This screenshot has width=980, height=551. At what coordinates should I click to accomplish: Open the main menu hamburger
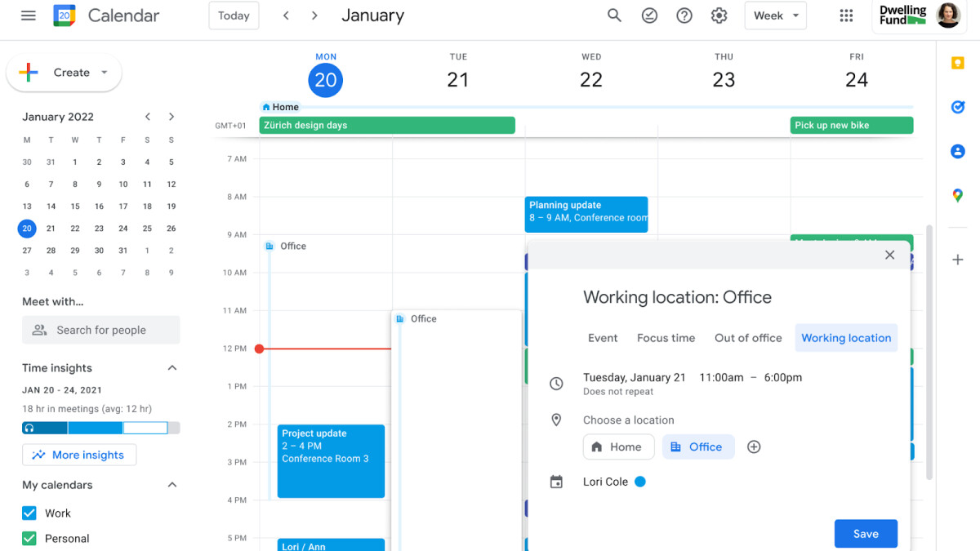coord(28,15)
